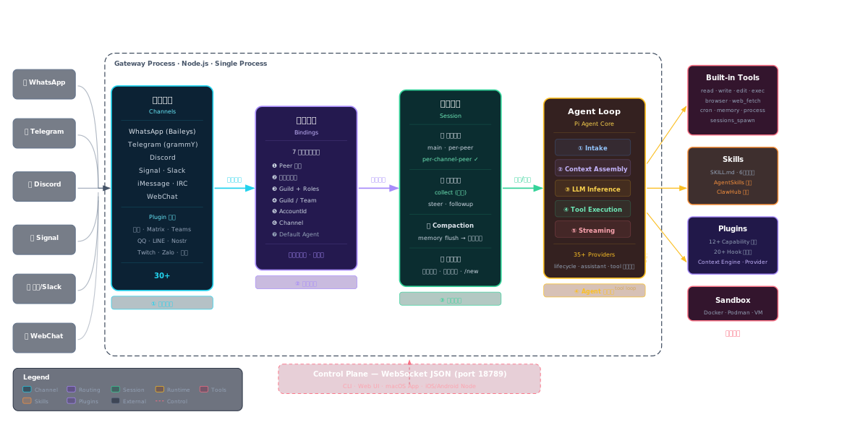Click the 'Legend' heading
868x425 pixels.
36,377
